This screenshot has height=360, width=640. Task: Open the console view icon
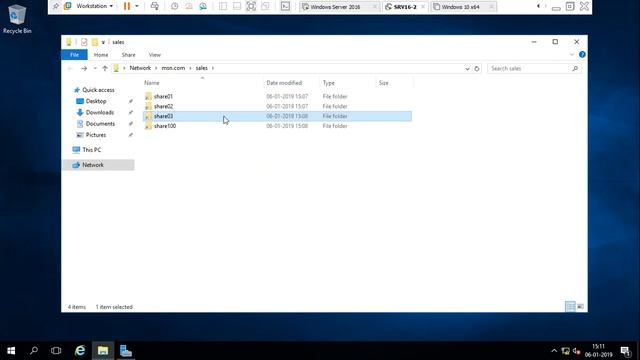click(285, 6)
